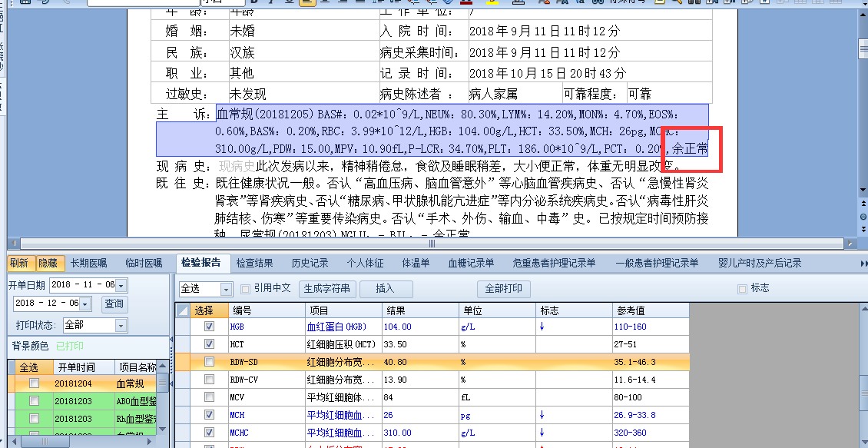This screenshot has height=448, width=868.
Task: Click order list scroll up arrow
Action: pyautogui.click(x=162, y=367)
